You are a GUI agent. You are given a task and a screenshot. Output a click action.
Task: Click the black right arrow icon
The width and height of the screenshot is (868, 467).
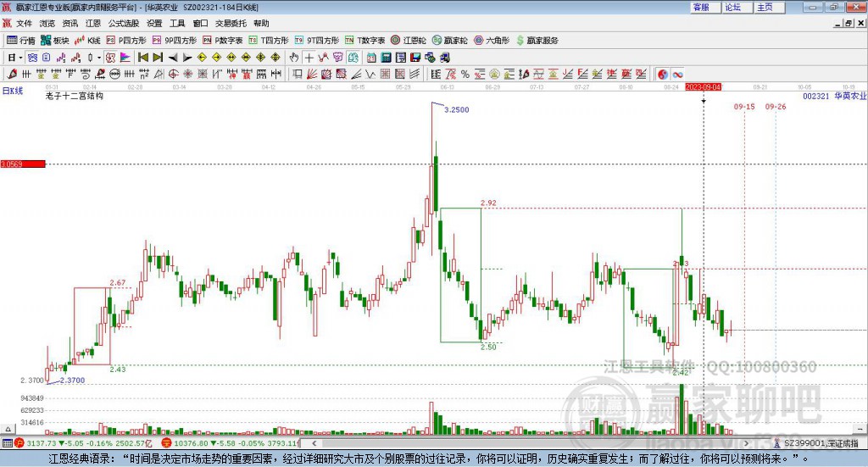click(187, 57)
